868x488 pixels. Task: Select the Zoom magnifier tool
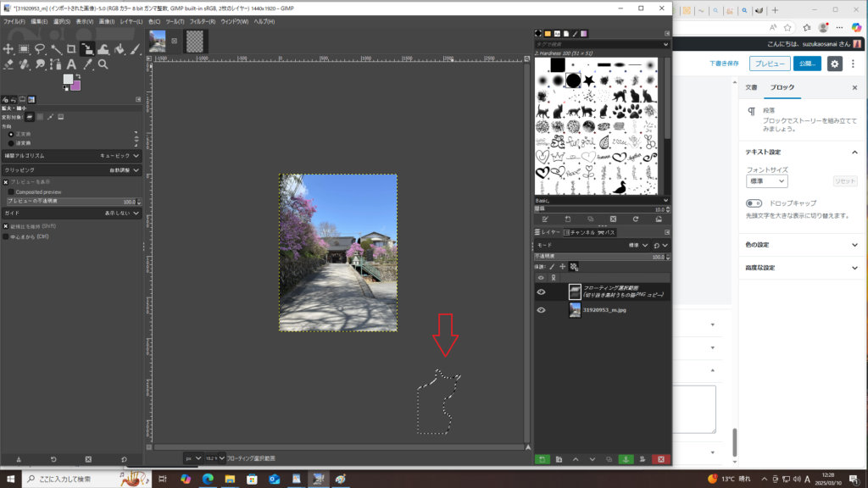pyautogui.click(x=103, y=64)
